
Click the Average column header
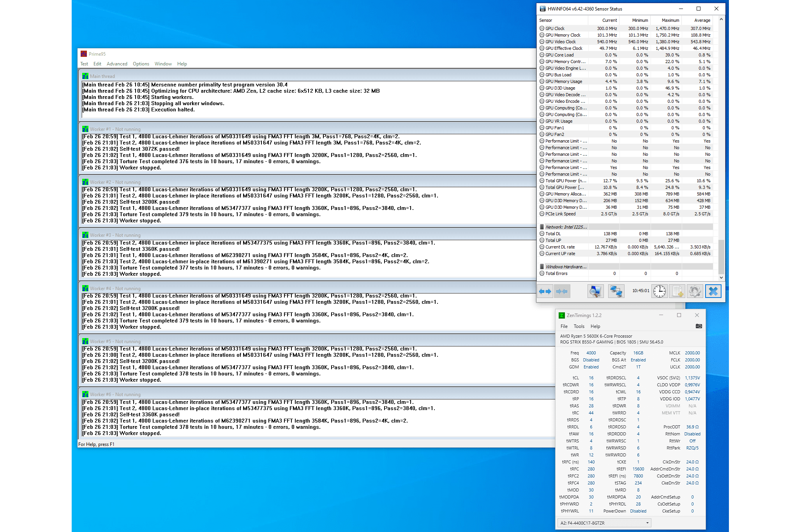(702, 20)
